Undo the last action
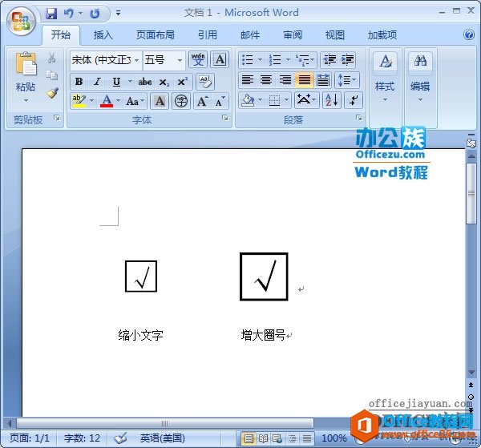 (68, 13)
